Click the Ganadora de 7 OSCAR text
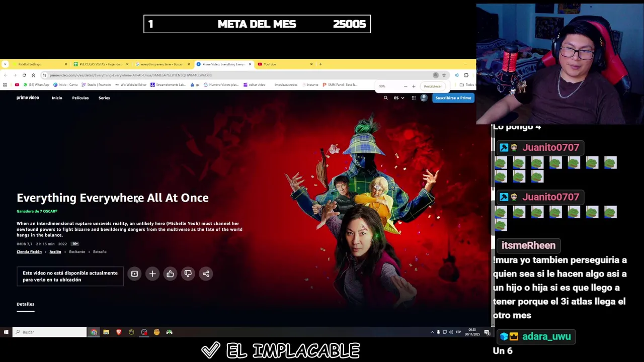The width and height of the screenshot is (644, 362). (37, 212)
